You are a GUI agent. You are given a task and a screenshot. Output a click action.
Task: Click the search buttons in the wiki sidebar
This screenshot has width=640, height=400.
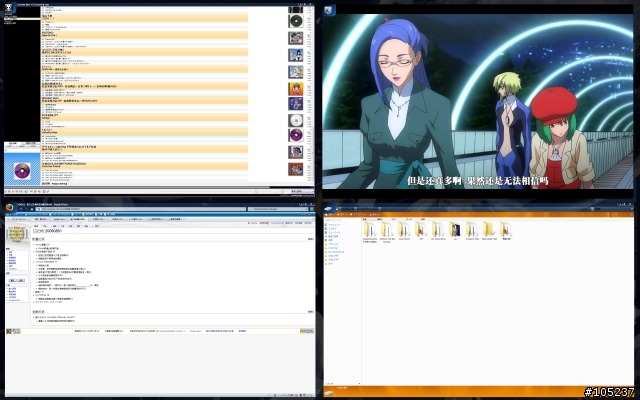[x=17, y=280]
